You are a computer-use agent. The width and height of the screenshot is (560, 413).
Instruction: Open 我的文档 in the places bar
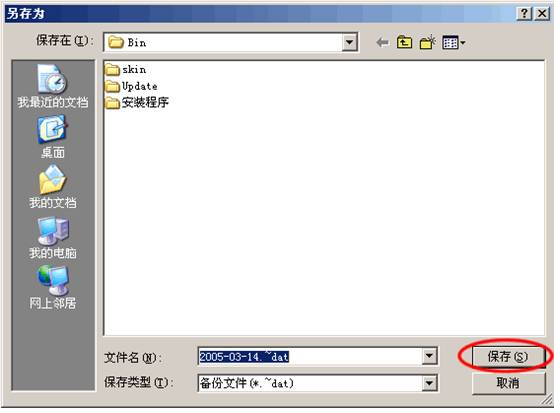click(x=53, y=187)
